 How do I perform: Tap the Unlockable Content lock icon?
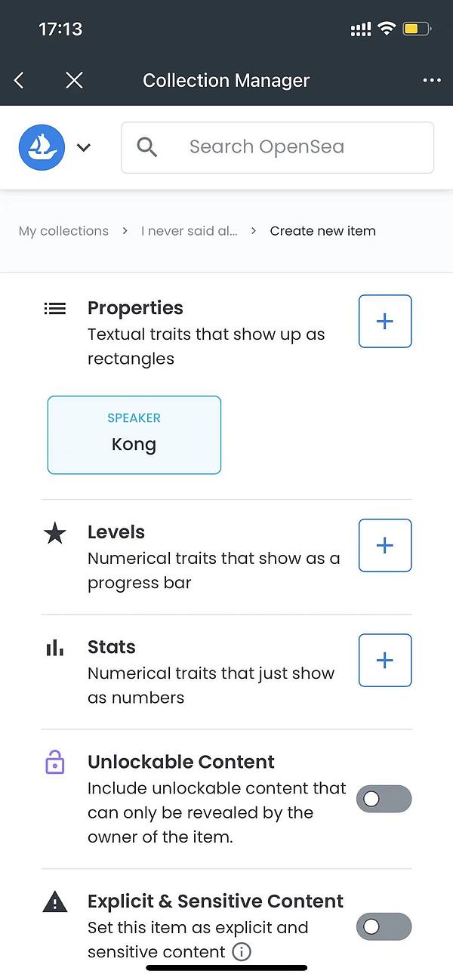(55, 763)
